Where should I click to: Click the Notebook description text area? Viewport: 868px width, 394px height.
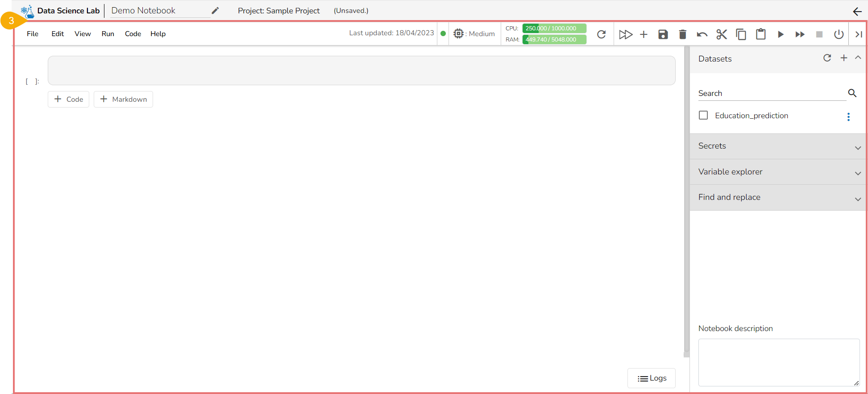778,362
